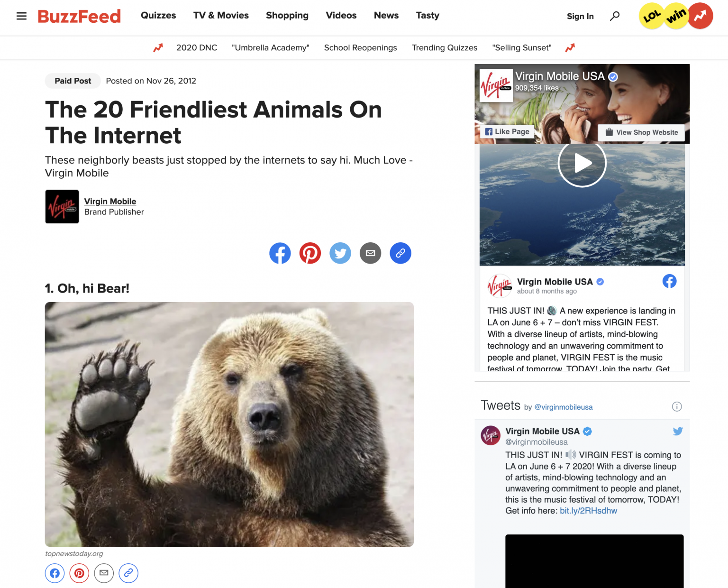
Task: Open the Virgin Mobile brand publisher page
Action: (x=110, y=201)
